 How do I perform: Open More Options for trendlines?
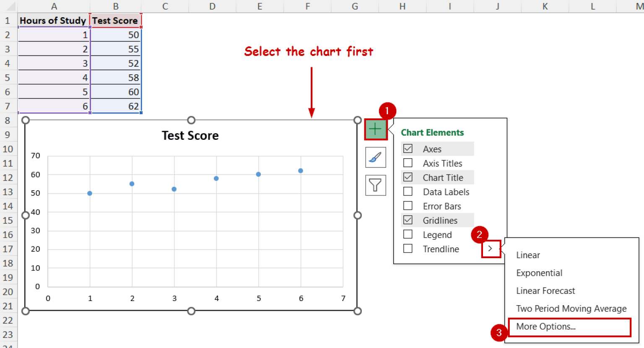click(547, 327)
